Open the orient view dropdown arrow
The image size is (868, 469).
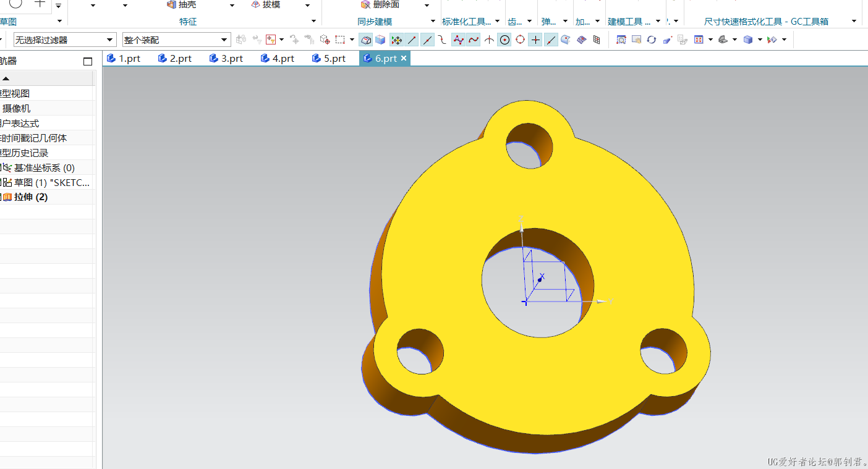[x=734, y=40]
